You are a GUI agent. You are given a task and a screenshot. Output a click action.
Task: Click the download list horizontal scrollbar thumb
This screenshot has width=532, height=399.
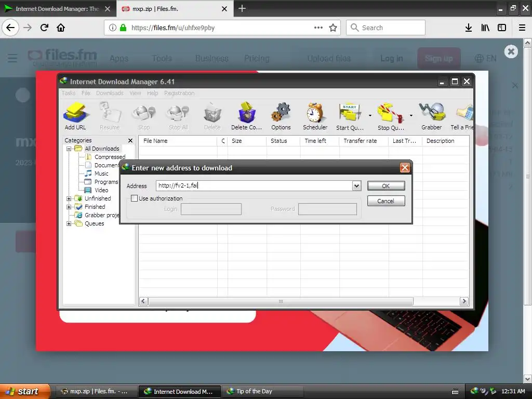coord(281,301)
